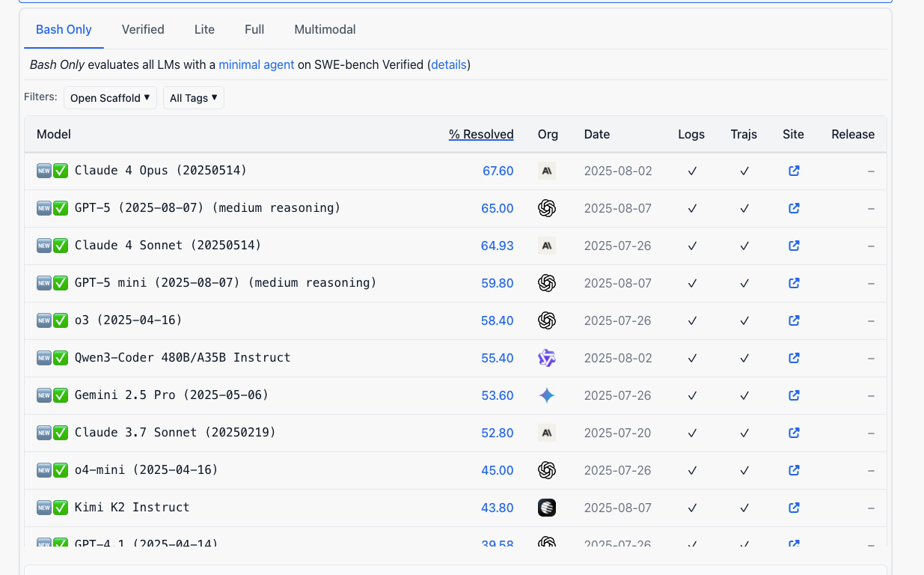Click the 43.80 resolved score
Screen dimensions: 924x575
(x=498, y=508)
